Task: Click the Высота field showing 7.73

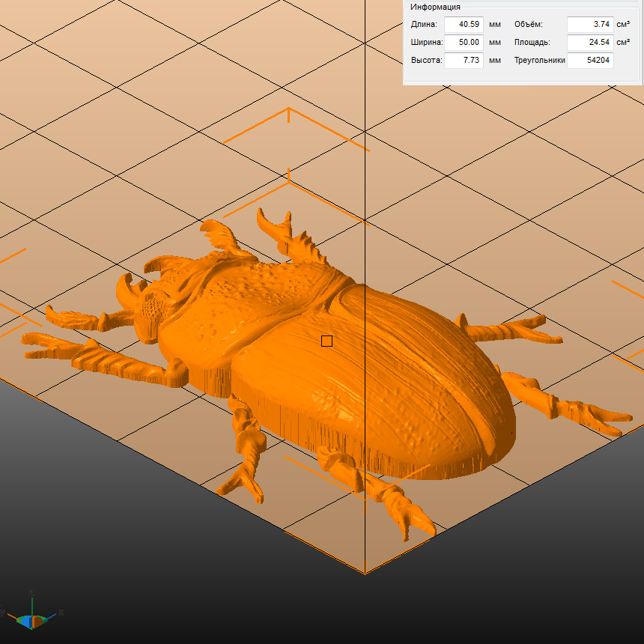Action: [464, 61]
